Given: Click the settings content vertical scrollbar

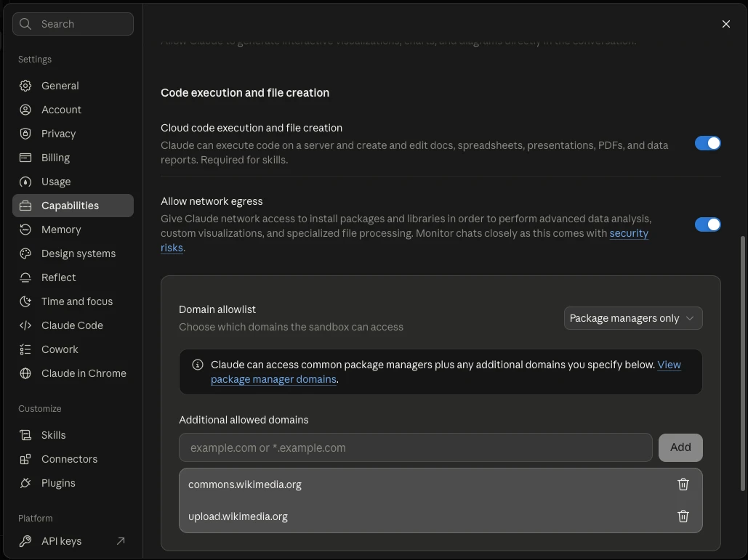Looking at the screenshot, I should pyautogui.click(x=742, y=363).
